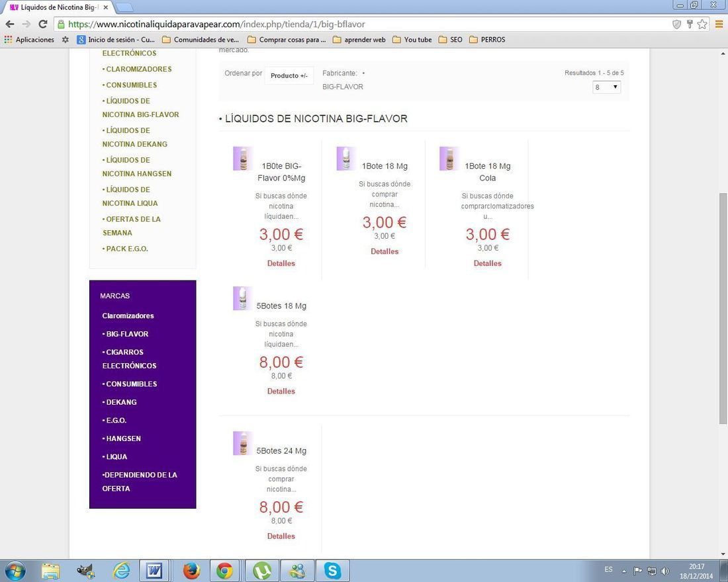Select the Chrome taskbar button

point(225,571)
